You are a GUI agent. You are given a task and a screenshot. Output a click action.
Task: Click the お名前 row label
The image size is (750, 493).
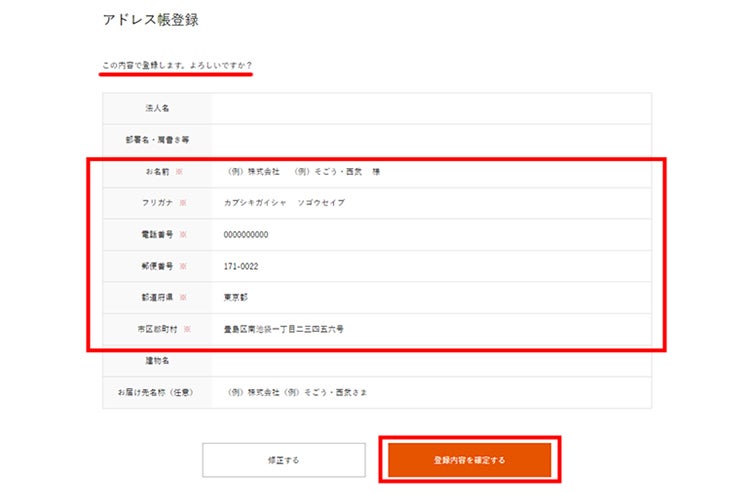[157, 171]
